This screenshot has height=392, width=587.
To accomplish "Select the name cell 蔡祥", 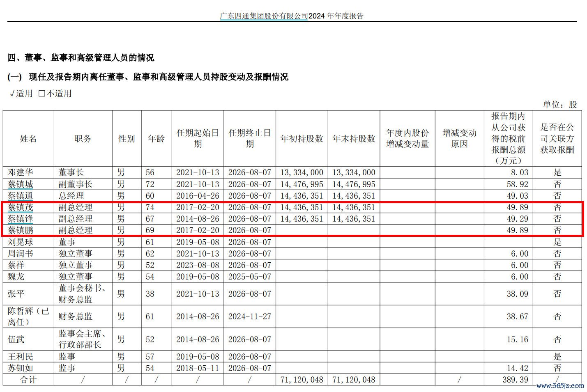I will point(16,265).
